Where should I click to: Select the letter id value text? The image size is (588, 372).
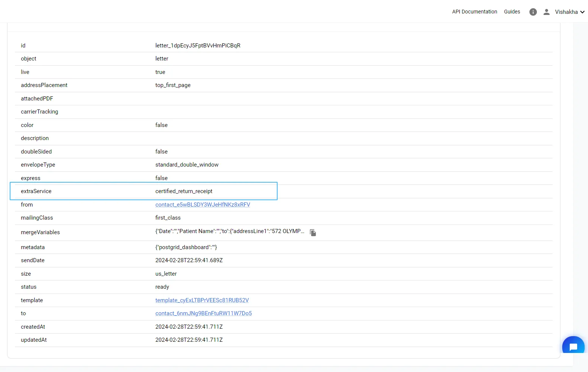point(198,46)
